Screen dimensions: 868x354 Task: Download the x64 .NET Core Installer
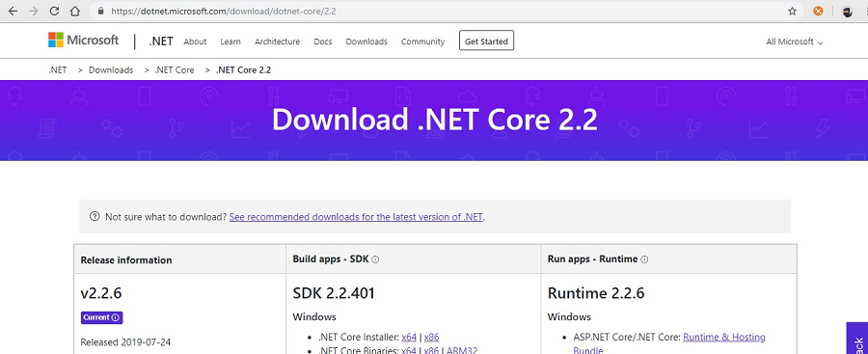click(x=409, y=337)
